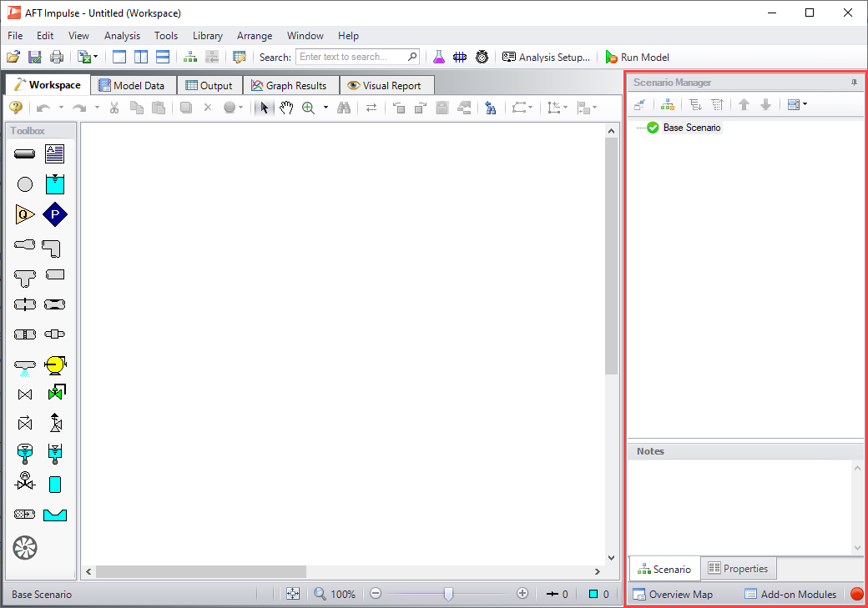Select the Annotation tool in Toolbox

click(x=55, y=154)
